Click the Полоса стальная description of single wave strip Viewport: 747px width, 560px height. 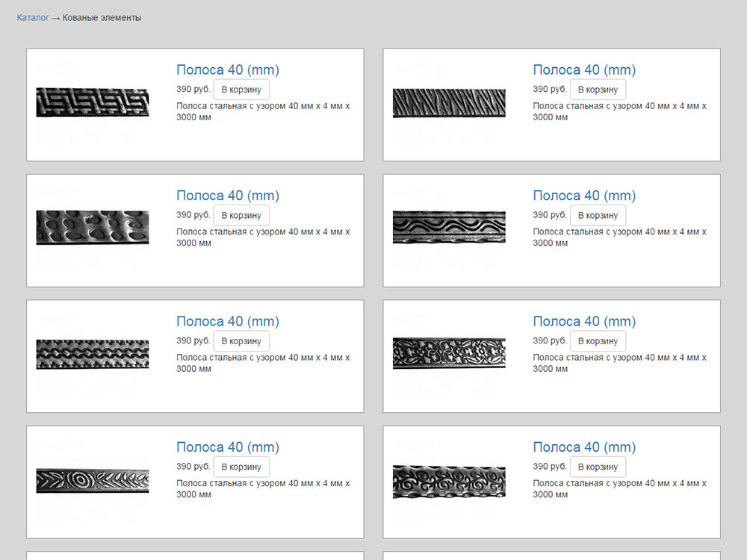click(619, 237)
